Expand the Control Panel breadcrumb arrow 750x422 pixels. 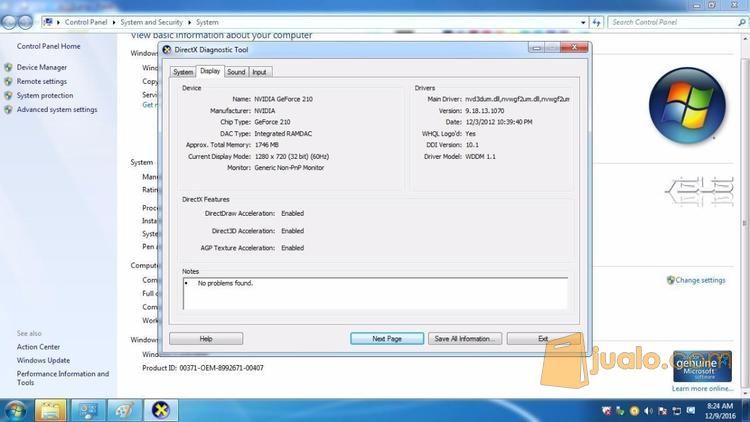[114, 22]
